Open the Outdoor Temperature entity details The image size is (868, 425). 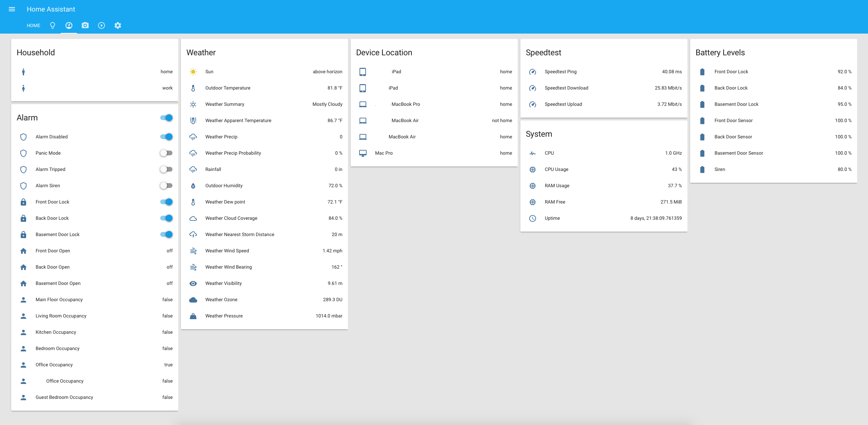click(228, 88)
